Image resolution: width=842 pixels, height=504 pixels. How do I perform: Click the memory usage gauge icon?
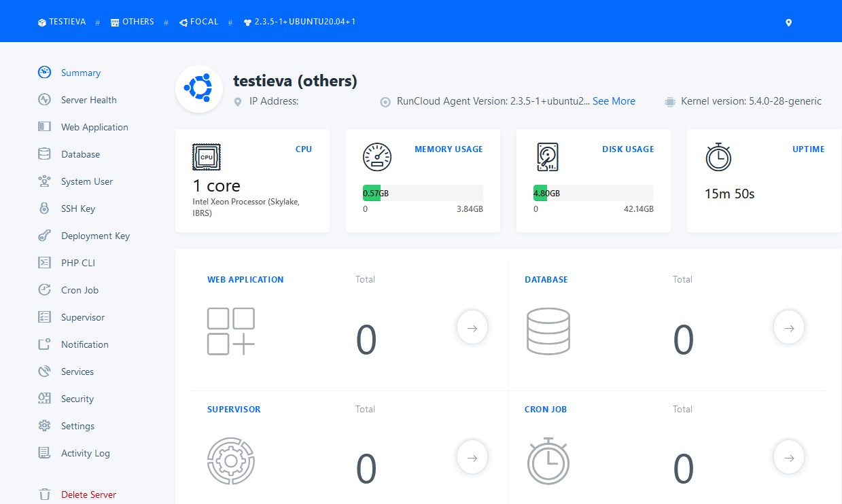coord(377,157)
